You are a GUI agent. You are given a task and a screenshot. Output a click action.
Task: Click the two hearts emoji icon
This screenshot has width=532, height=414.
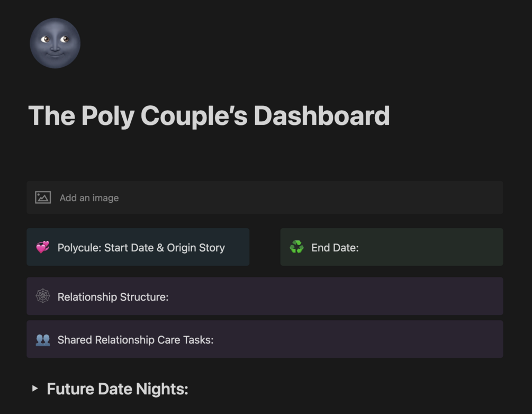pos(43,247)
